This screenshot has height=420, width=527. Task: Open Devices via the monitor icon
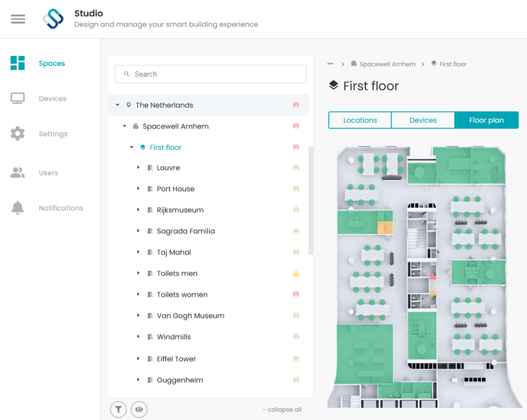pyautogui.click(x=17, y=98)
